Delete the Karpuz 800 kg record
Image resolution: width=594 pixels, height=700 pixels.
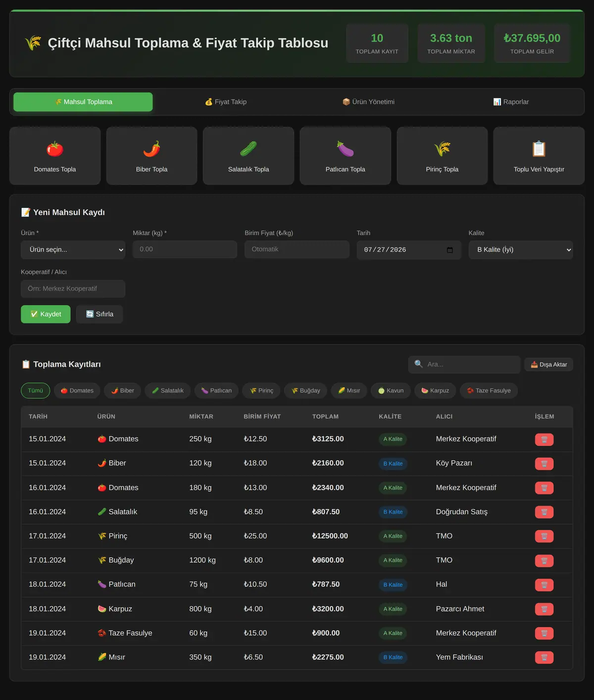tap(544, 609)
